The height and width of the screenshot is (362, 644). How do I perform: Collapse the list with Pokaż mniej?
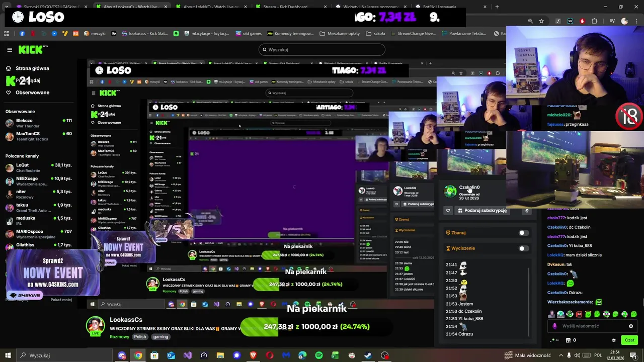(x=61, y=300)
